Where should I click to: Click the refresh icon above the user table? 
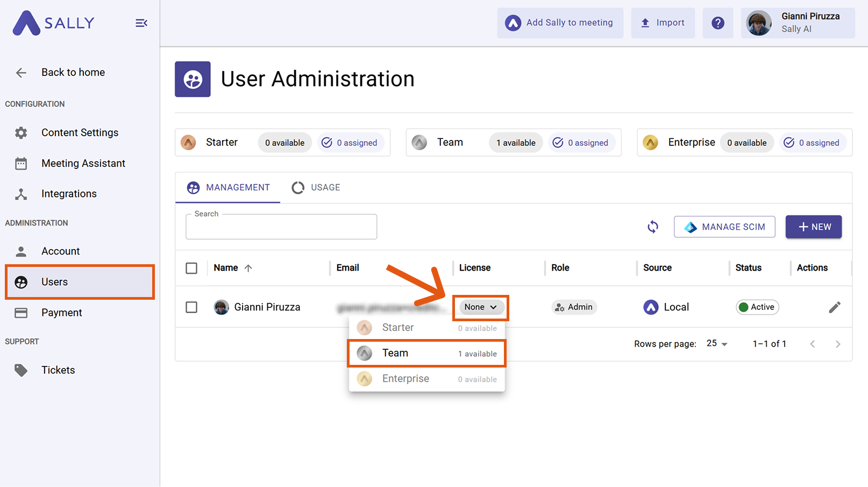click(x=652, y=227)
